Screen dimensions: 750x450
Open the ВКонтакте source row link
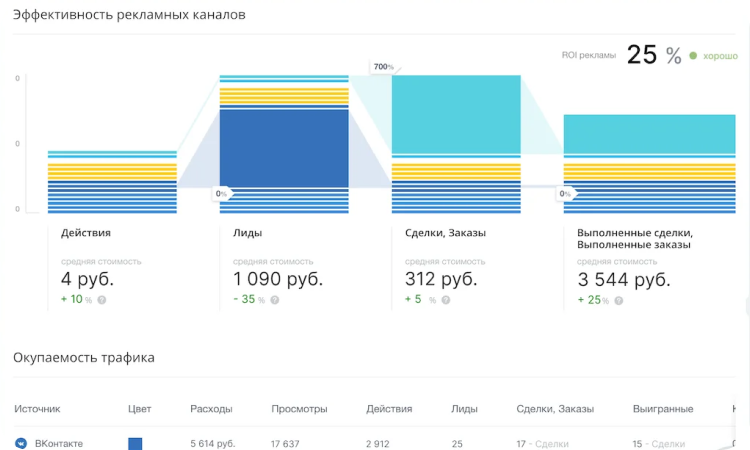tap(59, 443)
